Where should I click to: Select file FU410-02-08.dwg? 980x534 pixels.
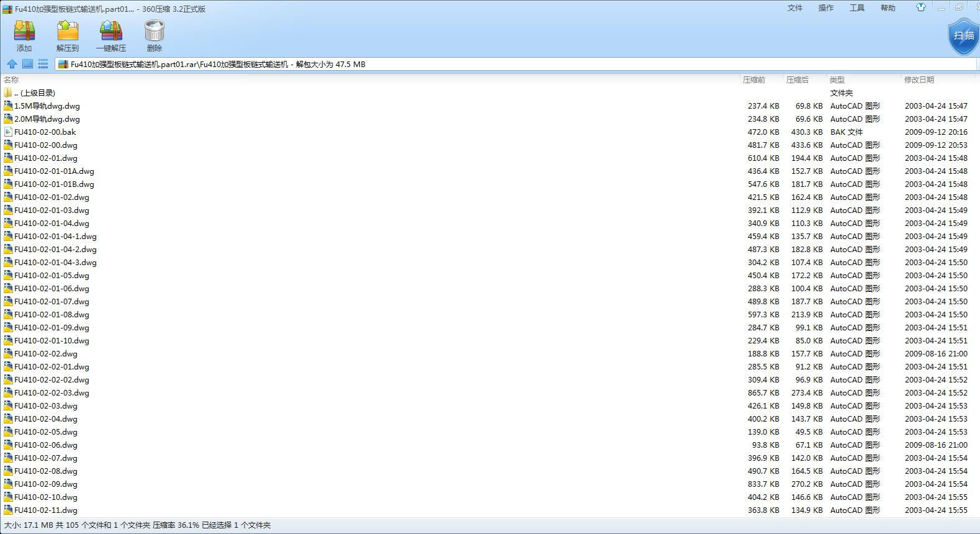[46, 471]
